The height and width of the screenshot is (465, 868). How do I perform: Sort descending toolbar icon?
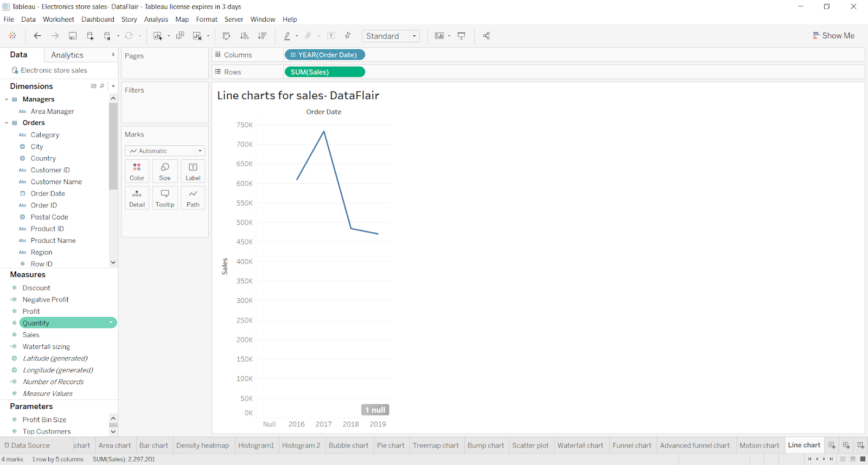point(262,36)
